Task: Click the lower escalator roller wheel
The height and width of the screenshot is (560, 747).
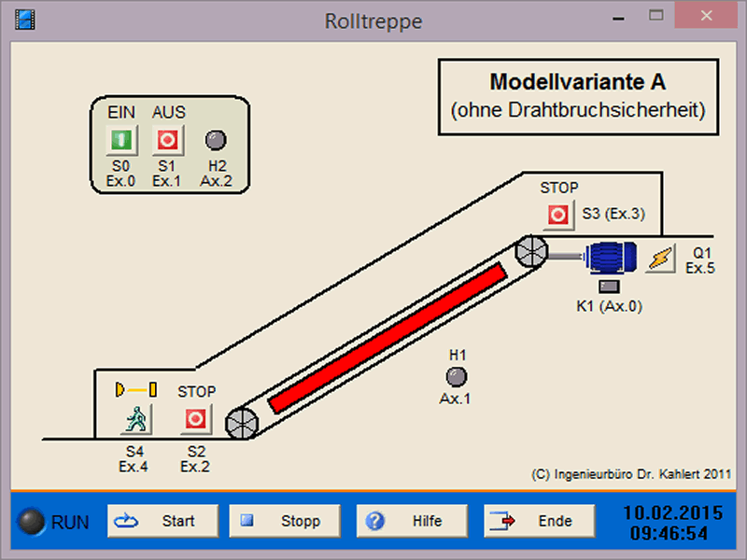Action: 241,423
